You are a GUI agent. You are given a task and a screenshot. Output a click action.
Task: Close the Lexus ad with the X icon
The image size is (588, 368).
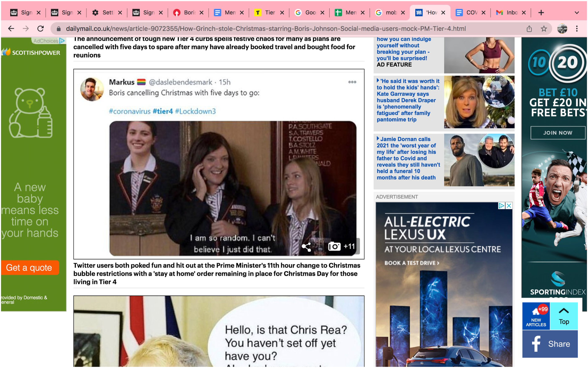[x=509, y=206]
